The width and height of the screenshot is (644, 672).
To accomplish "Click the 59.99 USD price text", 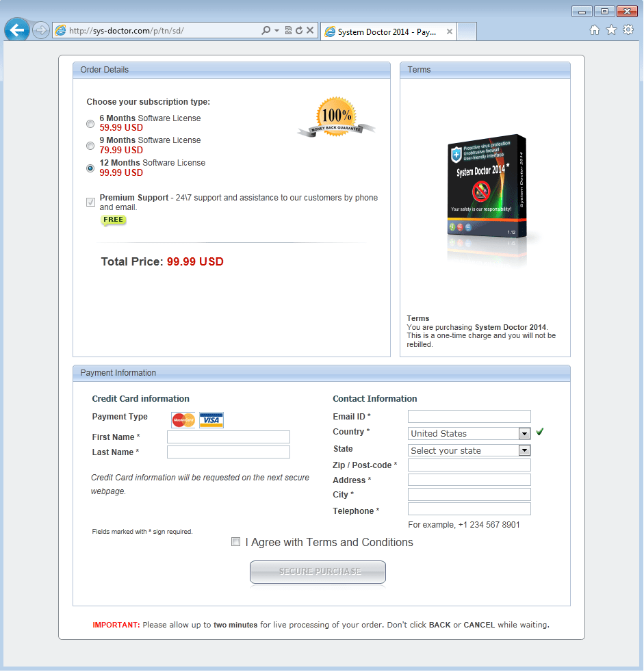I will [x=121, y=128].
